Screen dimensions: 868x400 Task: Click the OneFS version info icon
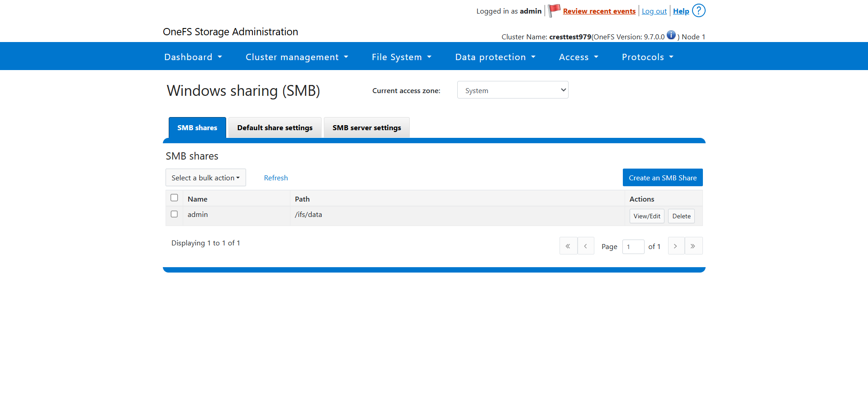pyautogui.click(x=671, y=35)
